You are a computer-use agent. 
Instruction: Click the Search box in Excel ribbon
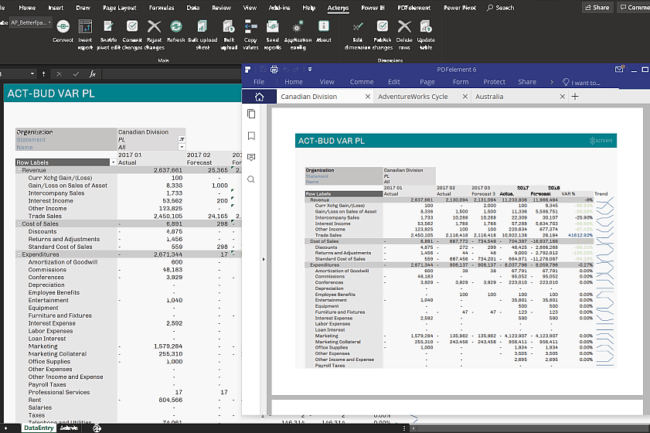500,7
